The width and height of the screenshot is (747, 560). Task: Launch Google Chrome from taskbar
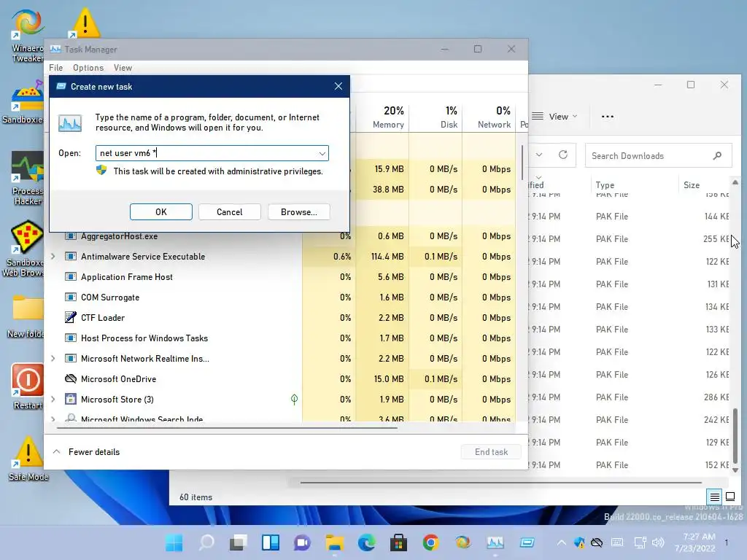point(430,542)
